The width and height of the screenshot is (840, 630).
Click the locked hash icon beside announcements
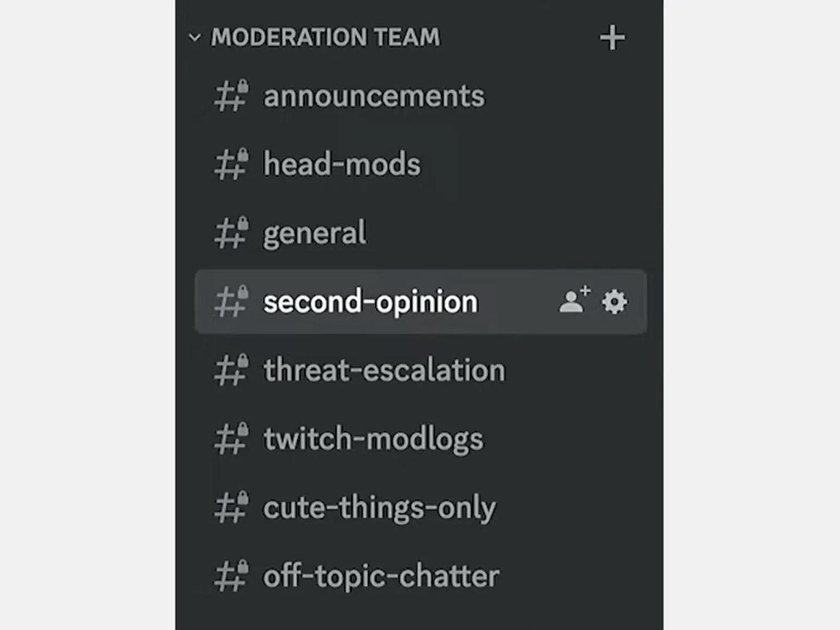(x=231, y=96)
